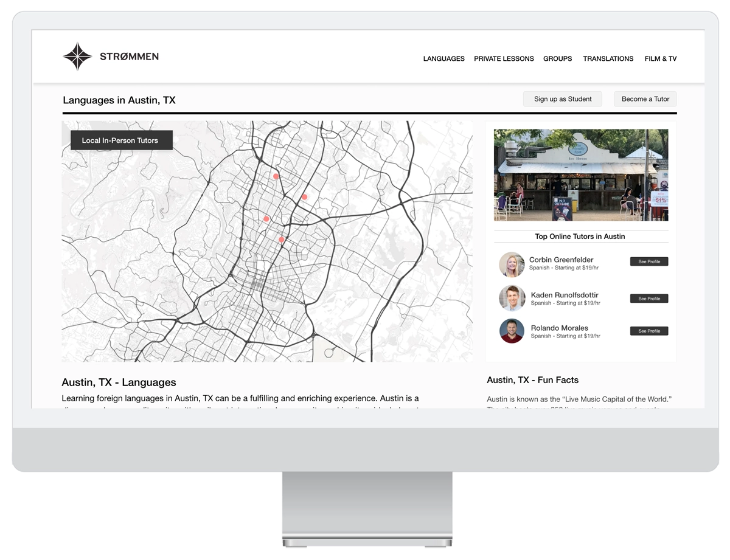This screenshot has height=560, width=730.
Task: Click the Local In-Person Tutors label
Action: click(120, 140)
